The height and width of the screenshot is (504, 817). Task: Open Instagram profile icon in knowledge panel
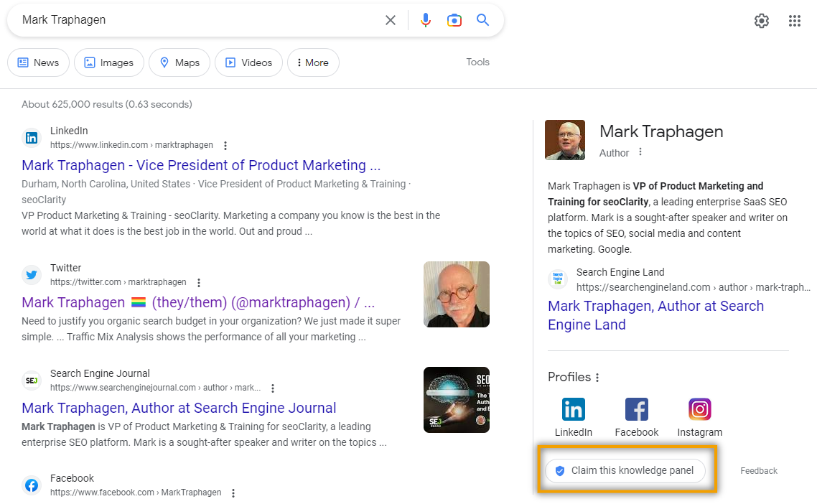[700, 410]
